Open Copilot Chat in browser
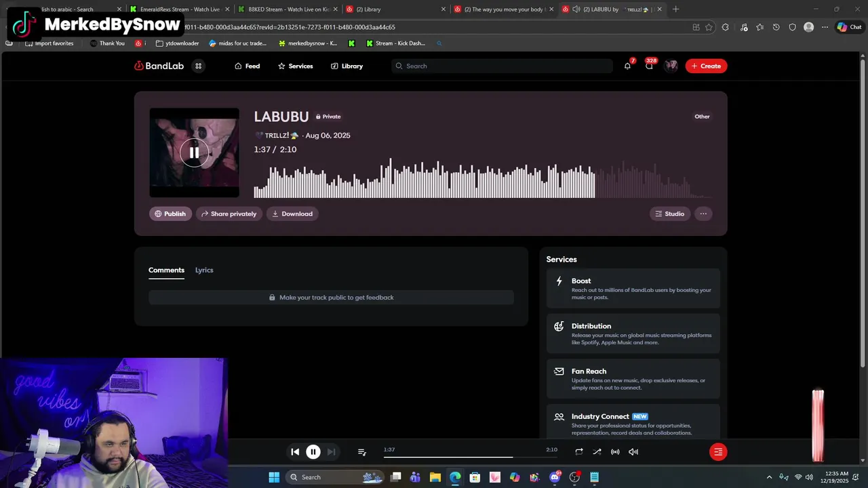This screenshot has width=868, height=488. (849, 27)
